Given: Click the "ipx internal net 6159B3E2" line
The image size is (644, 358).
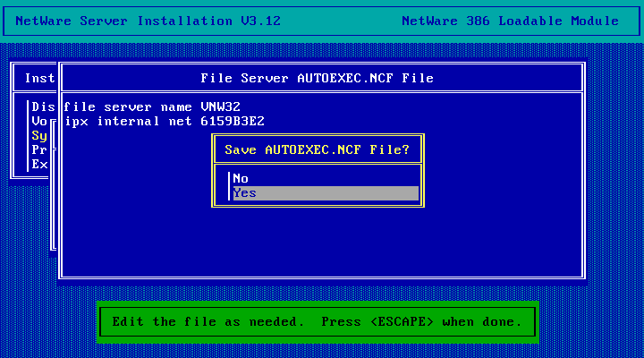Looking at the screenshot, I should tap(165, 121).
